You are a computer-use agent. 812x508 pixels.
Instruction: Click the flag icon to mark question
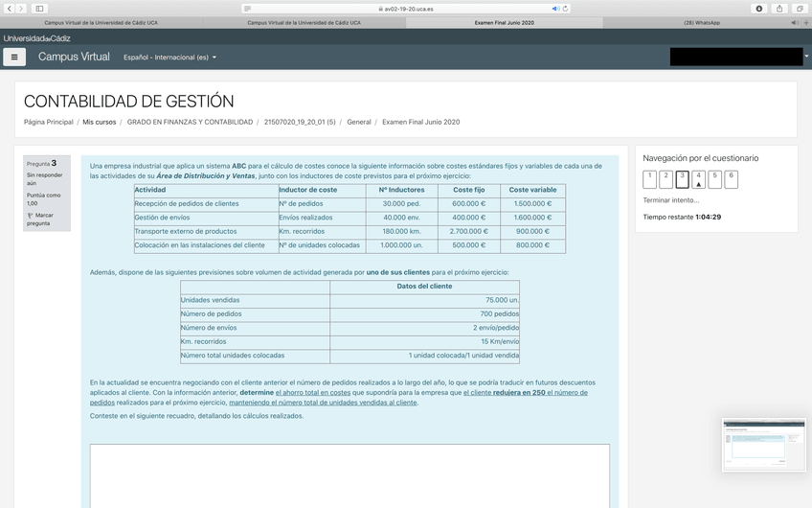[x=31, y=216]
